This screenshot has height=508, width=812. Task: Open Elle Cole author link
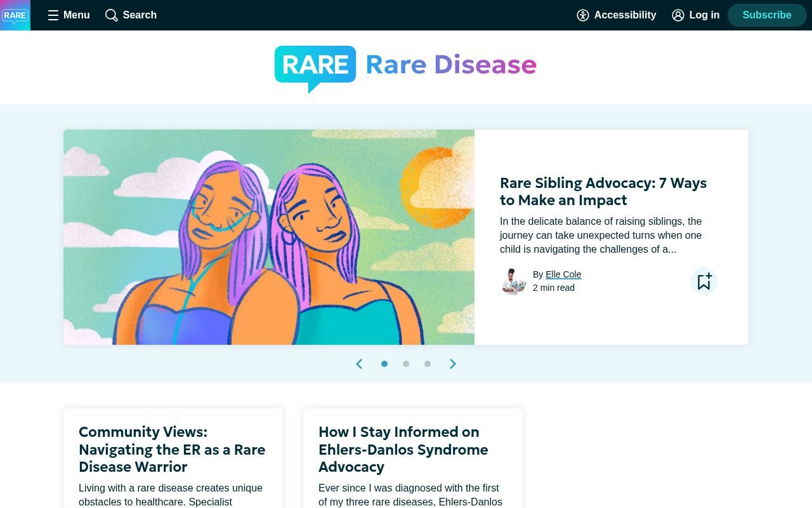click(563, 274)
